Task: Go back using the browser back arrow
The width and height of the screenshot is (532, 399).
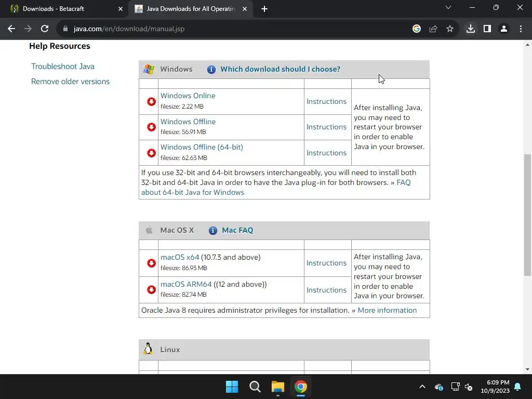Action: coord(11,29)
